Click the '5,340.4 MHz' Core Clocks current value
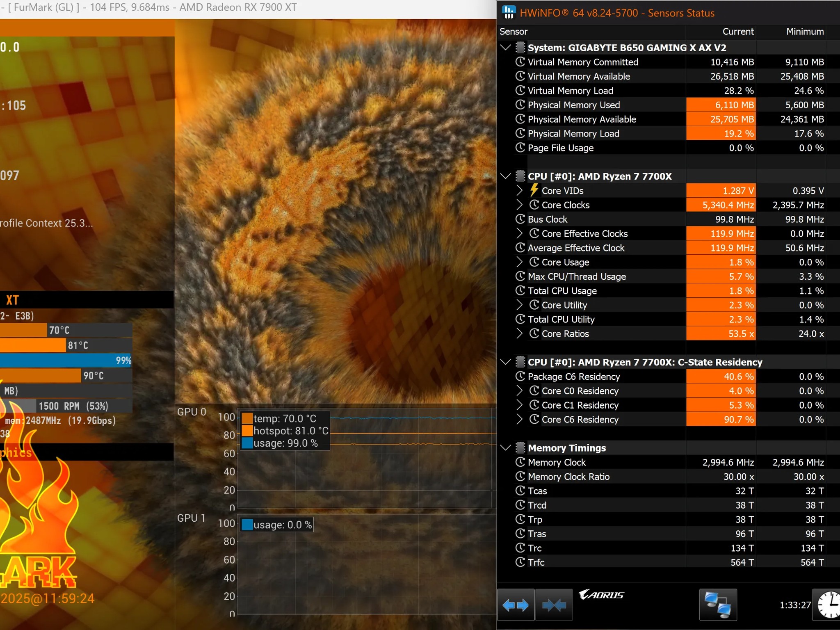The width and height of the screenshot is (840, 630). click(x=728, y=205)
